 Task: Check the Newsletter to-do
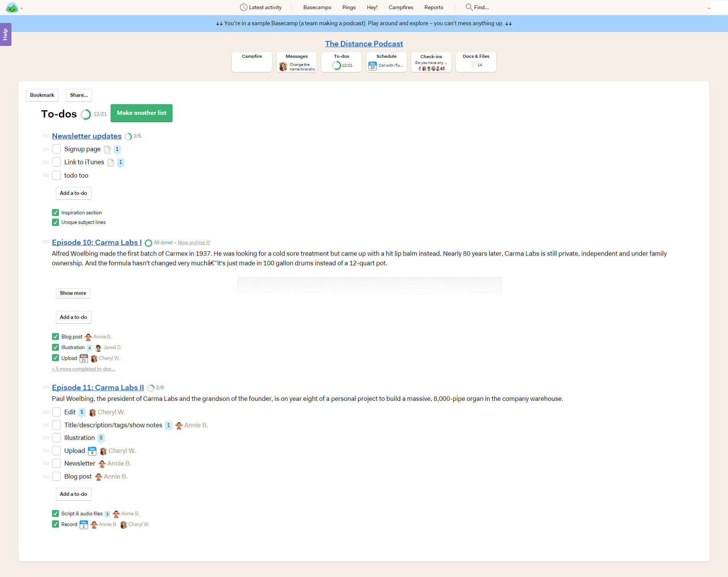[56, 463]
